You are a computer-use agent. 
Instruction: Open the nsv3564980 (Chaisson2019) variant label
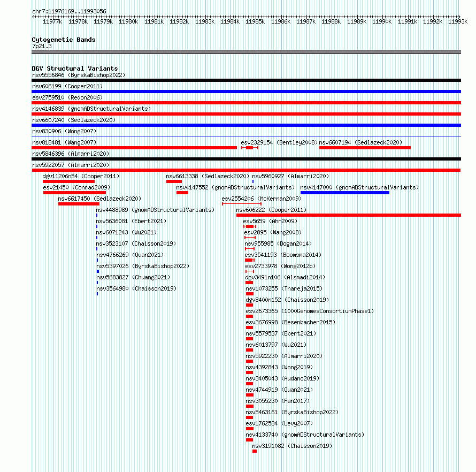136,288
